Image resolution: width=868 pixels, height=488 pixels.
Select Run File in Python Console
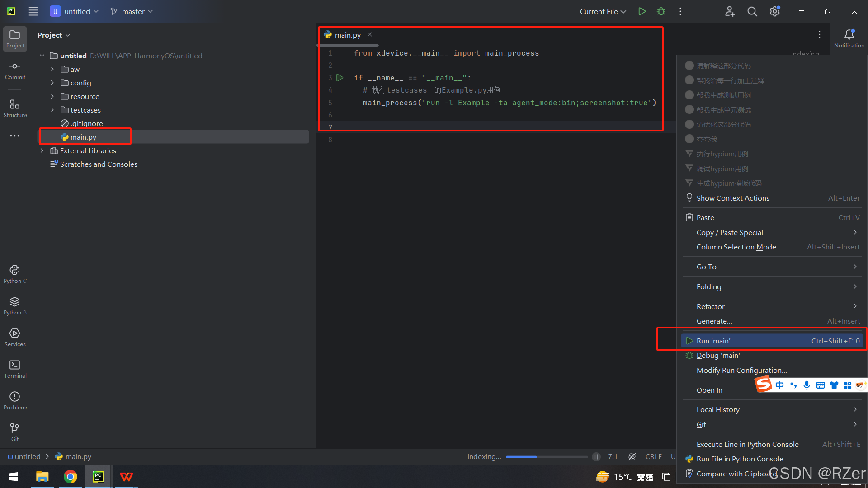coord(772,459)
